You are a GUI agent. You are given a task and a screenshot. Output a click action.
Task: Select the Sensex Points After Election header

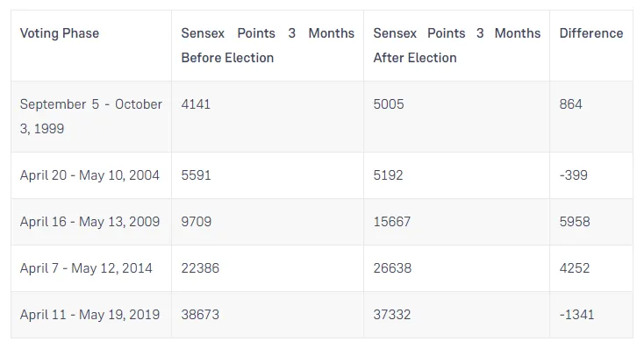coord(457,46)
